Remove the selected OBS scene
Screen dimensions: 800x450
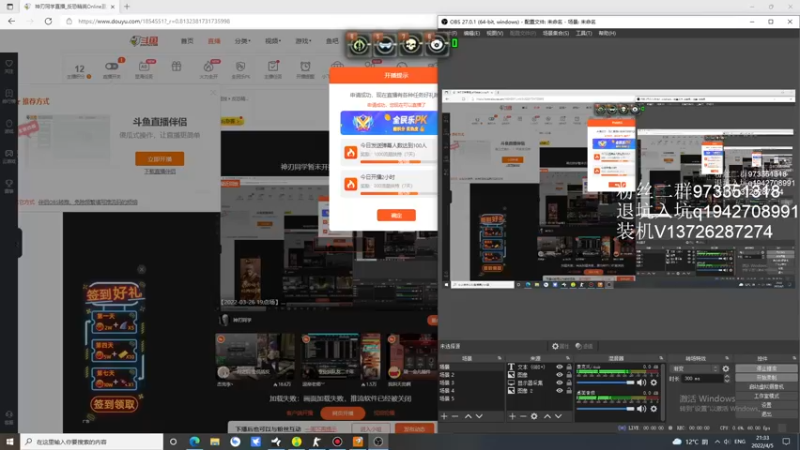pyautogui.click(x=455, y=416)
